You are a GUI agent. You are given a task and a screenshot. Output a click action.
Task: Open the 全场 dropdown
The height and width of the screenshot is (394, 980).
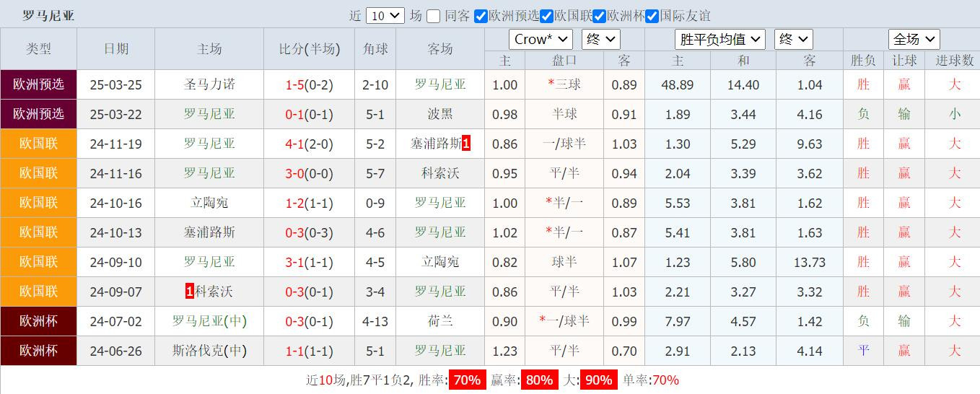(914, 39)
